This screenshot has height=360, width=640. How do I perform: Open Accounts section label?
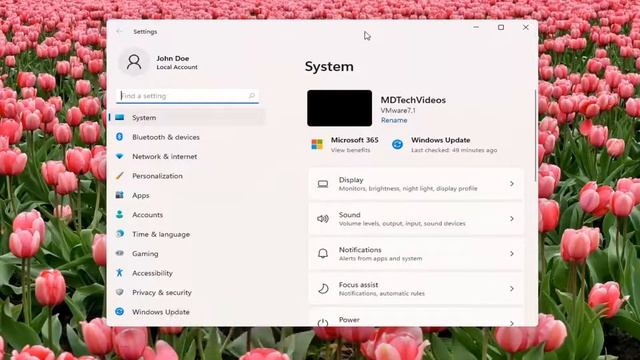click(x=147, y=215)
